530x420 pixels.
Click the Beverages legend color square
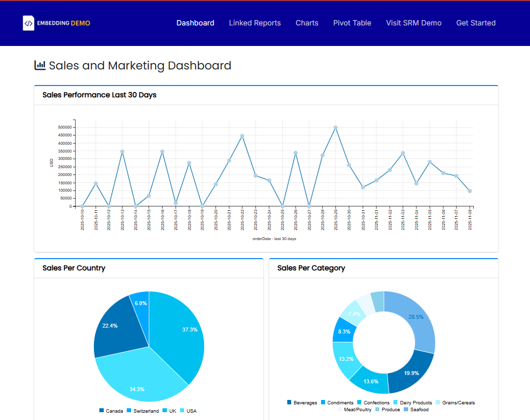pos(289,403)
